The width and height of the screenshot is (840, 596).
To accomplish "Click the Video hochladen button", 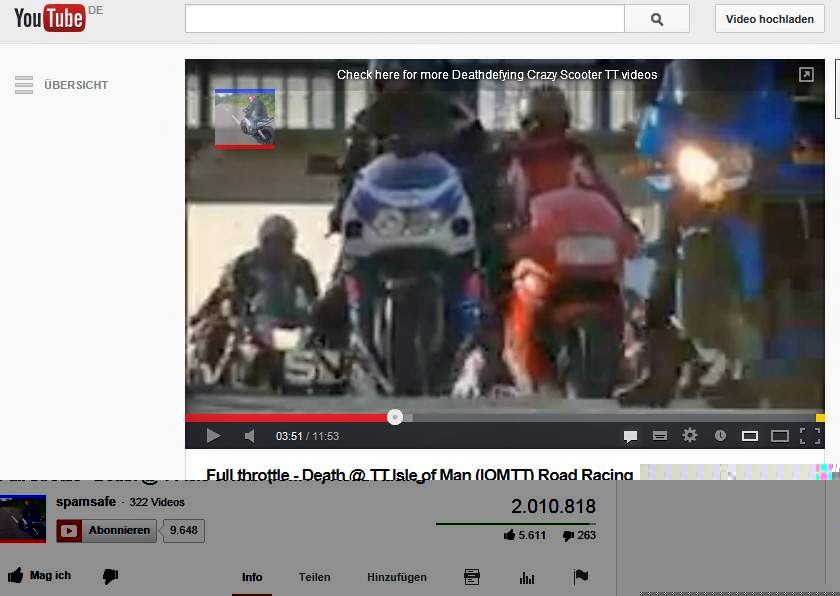I will (x=769, y=19).
